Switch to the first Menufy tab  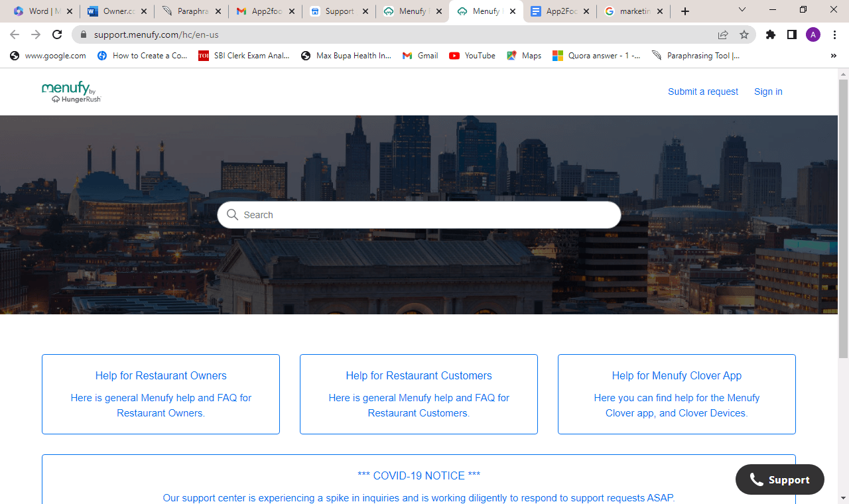click(x=413, y=11)
